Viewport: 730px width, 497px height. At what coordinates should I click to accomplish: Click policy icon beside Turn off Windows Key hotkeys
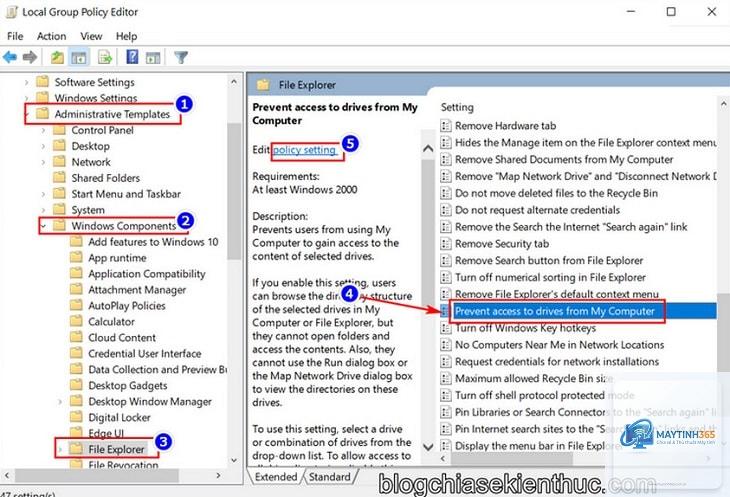tap(446, 328)
